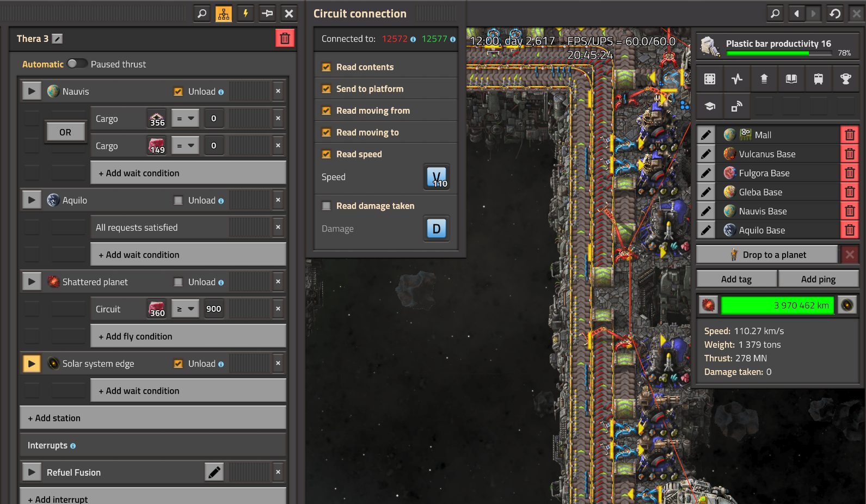This screenshot has width=866, height=504.
Task: Open comparator dropdown for 356 cargo condition
Action: click(185, 118)
